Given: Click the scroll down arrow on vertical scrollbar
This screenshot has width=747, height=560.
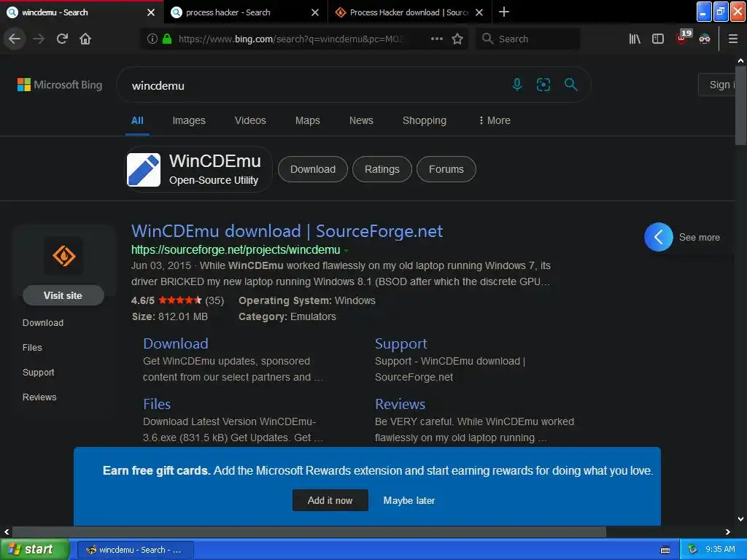Looking at the screenshot, I should [740, 519].
